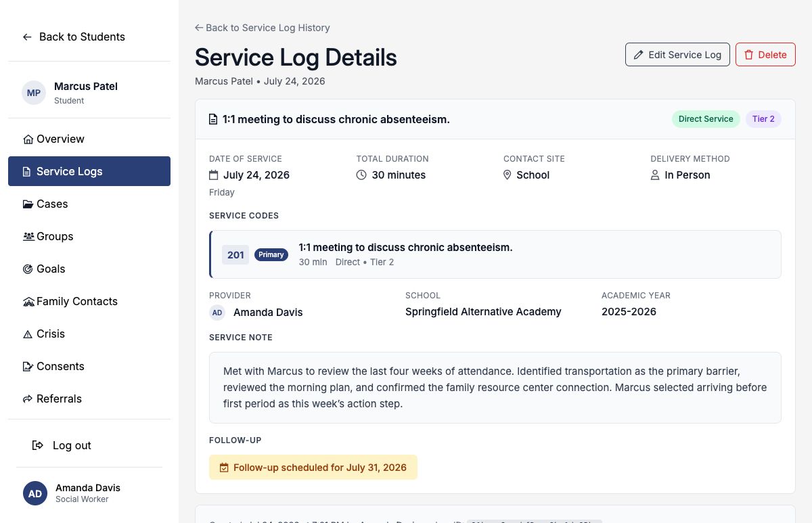The image size is (812, 523).
Task: Click the '30 min Direct • Tier 2' line
Action: (346, 262)
